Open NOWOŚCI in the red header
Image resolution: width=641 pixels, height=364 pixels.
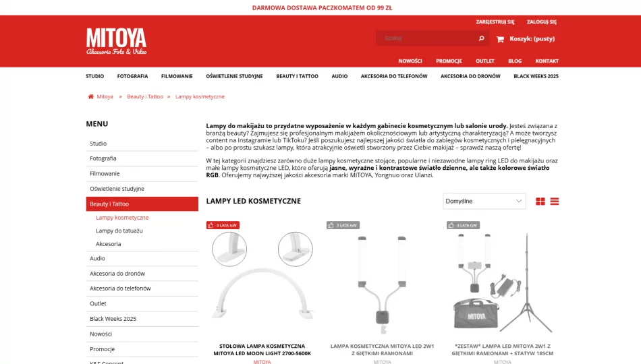410,61
